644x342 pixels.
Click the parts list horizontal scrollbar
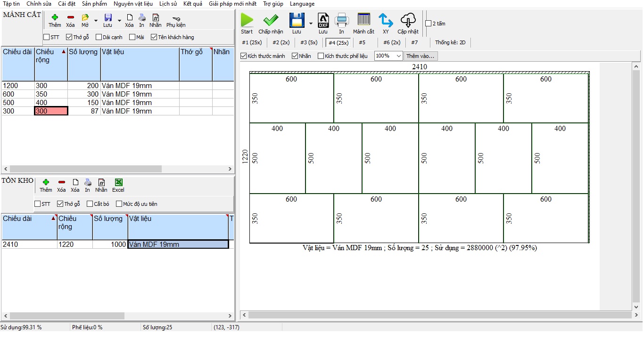click(x=85, y=169)
